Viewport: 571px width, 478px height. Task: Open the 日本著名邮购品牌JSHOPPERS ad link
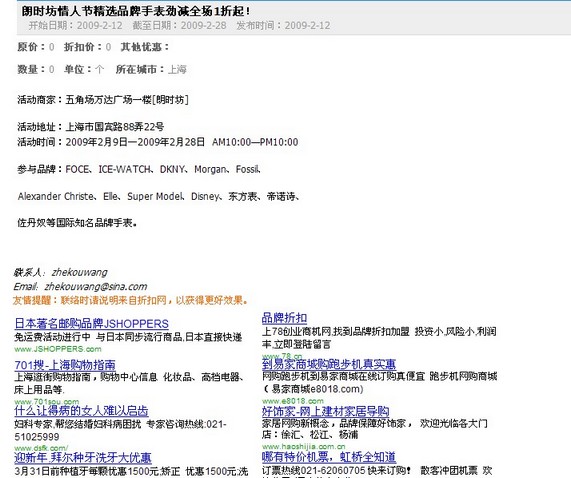[x=91, y=324]
